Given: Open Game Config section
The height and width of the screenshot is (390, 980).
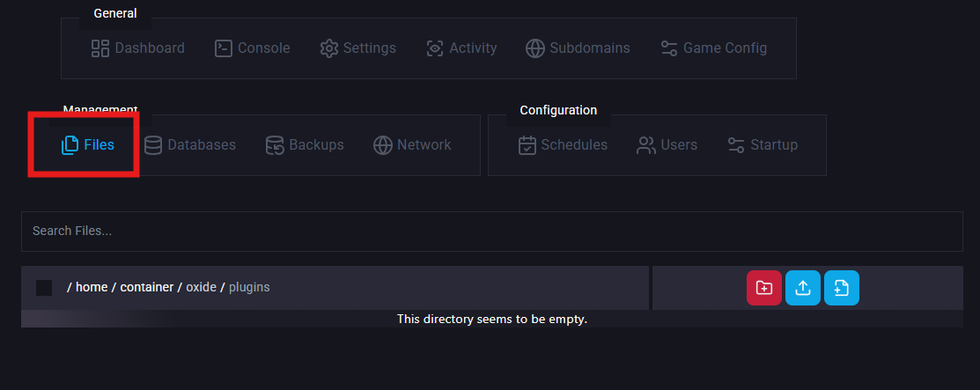Looking at the screenshot, I should [714, 48].
